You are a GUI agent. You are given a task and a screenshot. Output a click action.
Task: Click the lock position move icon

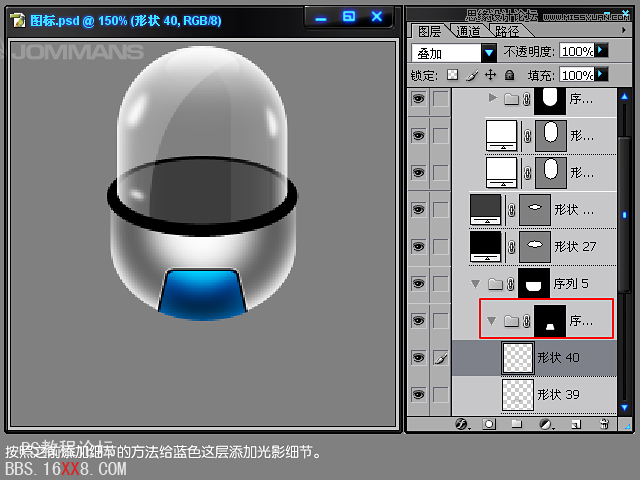pos(490,75)
